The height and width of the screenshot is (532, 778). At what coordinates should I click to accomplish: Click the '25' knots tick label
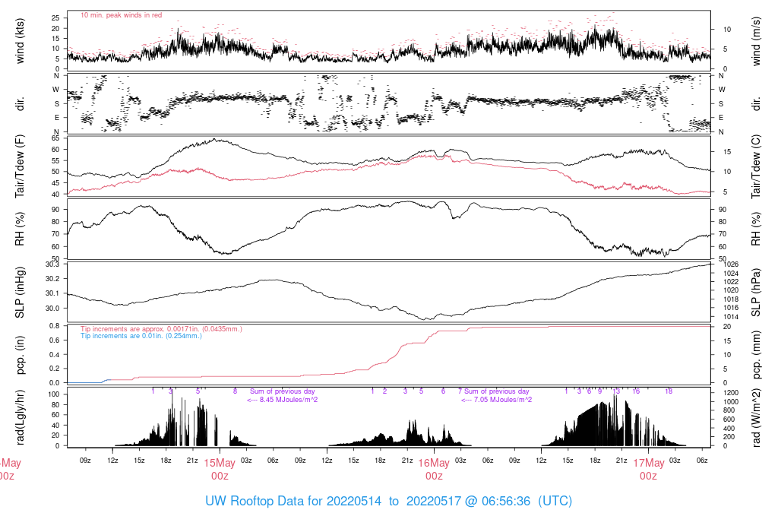[55, 18]
